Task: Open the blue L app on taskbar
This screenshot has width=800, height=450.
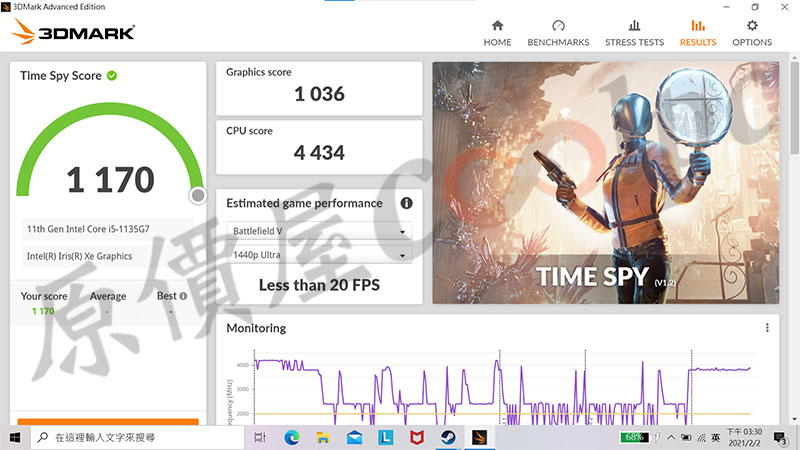Action: pyautogui.click(x=386, y=437)
